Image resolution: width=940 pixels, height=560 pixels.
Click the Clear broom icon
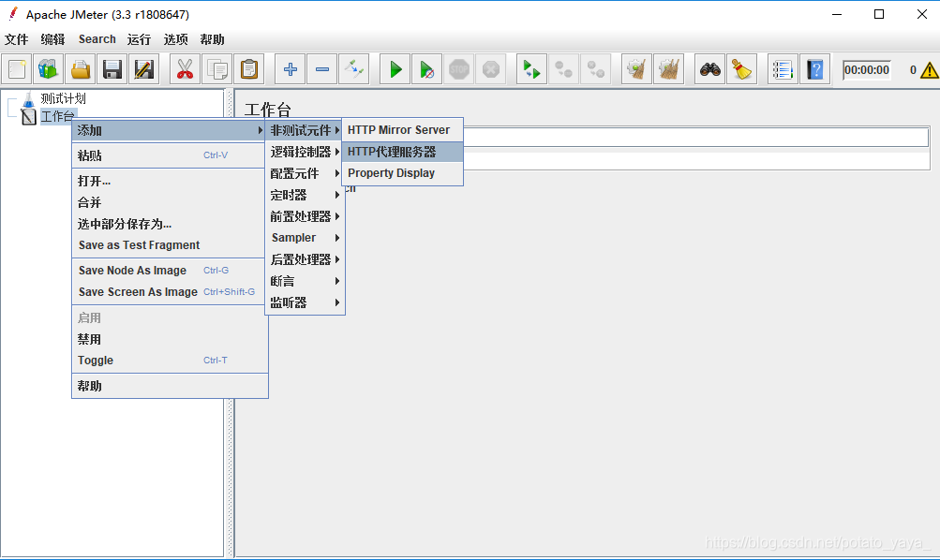tap(636, 69)
